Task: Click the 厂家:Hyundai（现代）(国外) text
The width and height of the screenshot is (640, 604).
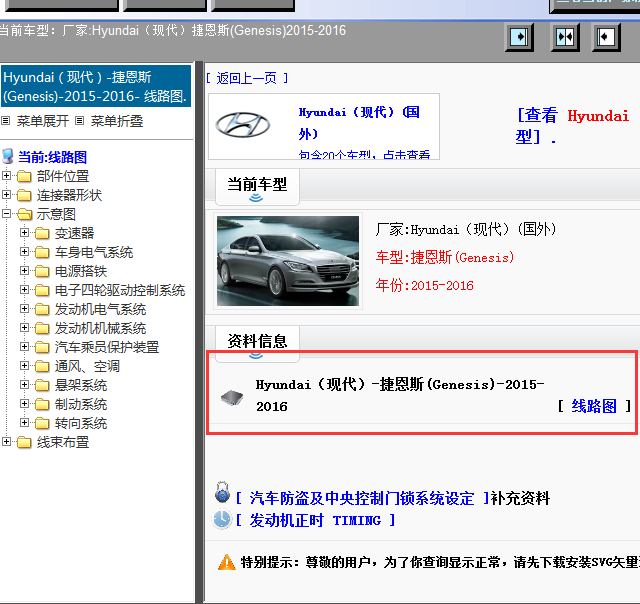Action: [466, 229]
